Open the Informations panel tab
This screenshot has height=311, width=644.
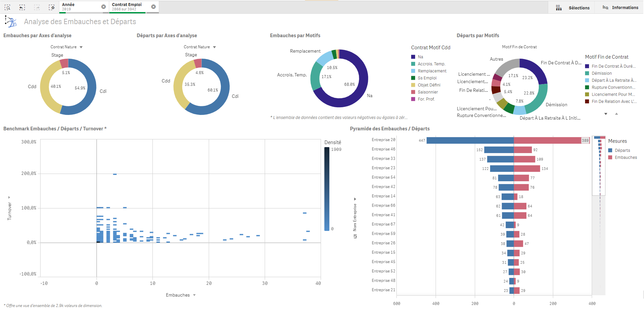[x=620, y=8]
